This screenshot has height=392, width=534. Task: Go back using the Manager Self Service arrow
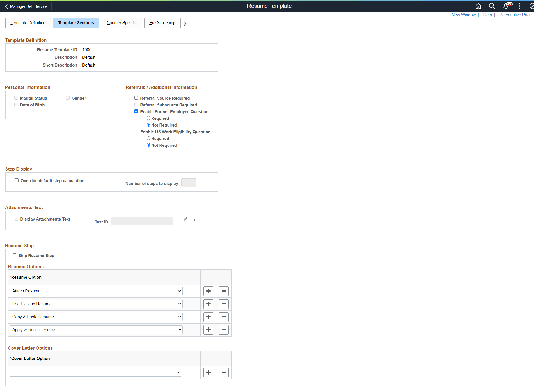pyautogui.click(x=6, y=6)
